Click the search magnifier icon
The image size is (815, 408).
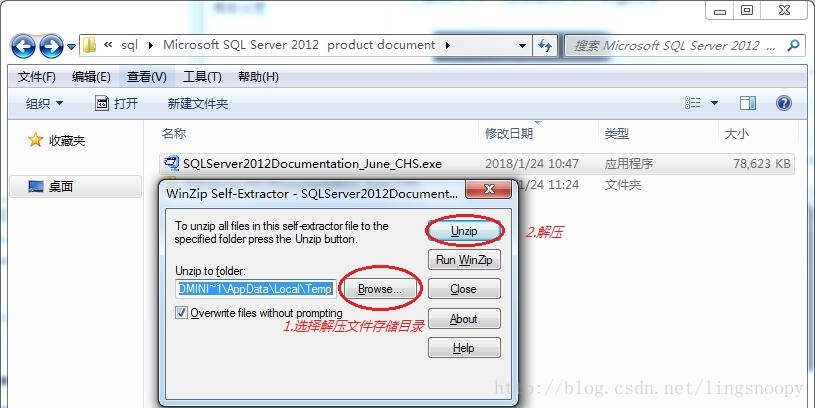click(x=793, y=46)
